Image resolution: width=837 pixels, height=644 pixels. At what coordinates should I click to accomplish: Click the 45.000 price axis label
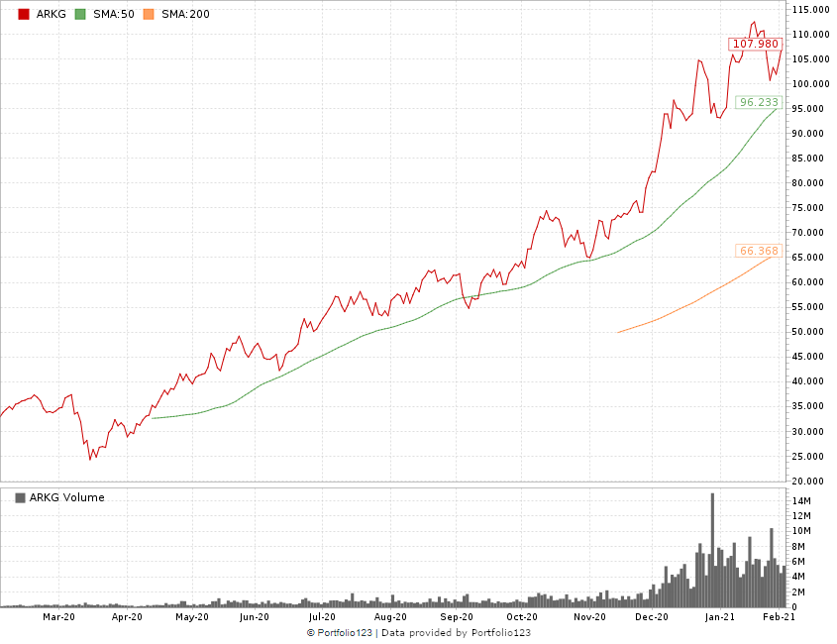(808, 357)
